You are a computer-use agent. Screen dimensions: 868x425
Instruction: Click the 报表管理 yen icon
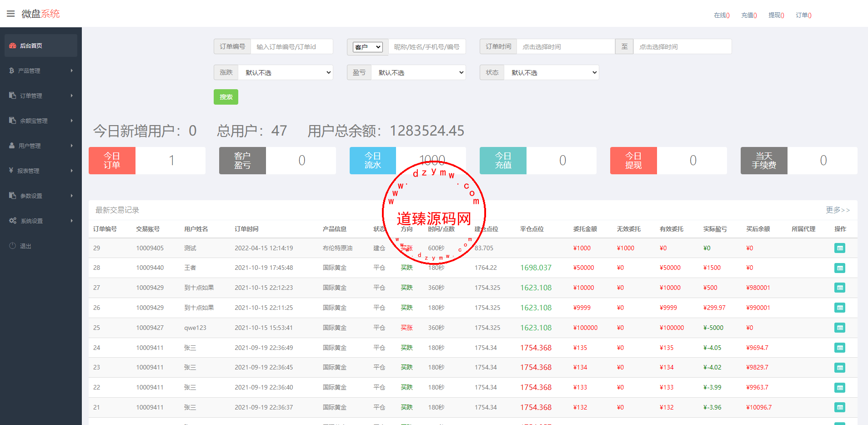click(11, 170)
